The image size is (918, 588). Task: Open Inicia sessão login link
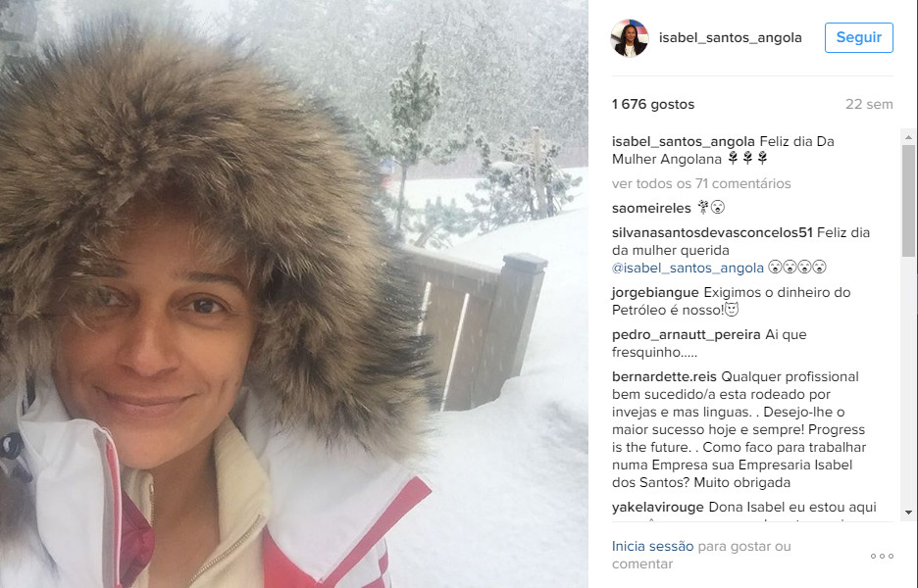[x=653, y=547]
